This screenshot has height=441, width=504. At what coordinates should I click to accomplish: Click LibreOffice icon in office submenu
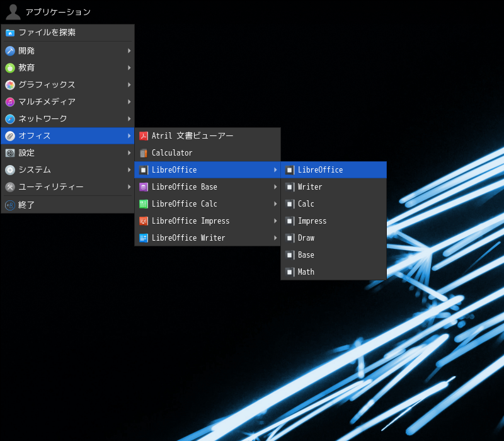pos(144,170)
